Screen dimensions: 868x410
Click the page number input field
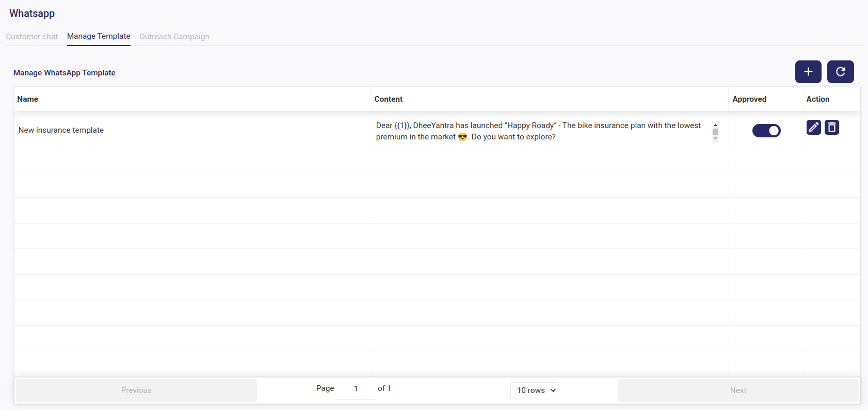coord(356,389)
